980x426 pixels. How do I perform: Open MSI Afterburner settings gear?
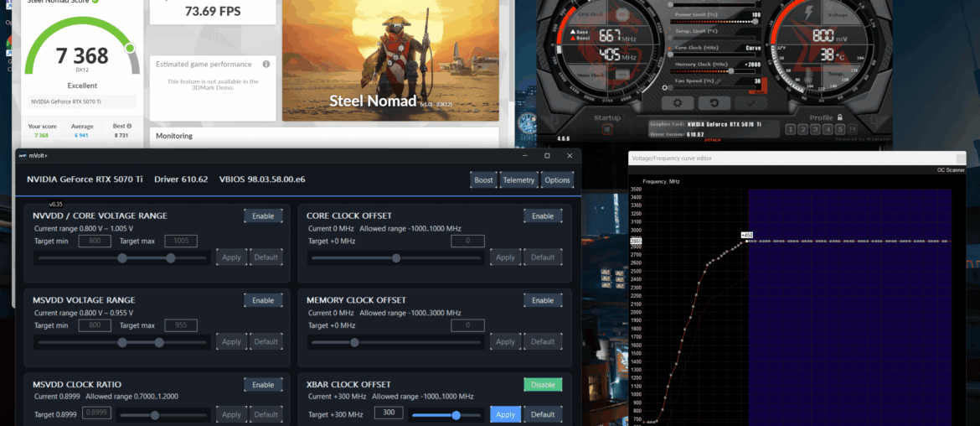pos(677,102)
